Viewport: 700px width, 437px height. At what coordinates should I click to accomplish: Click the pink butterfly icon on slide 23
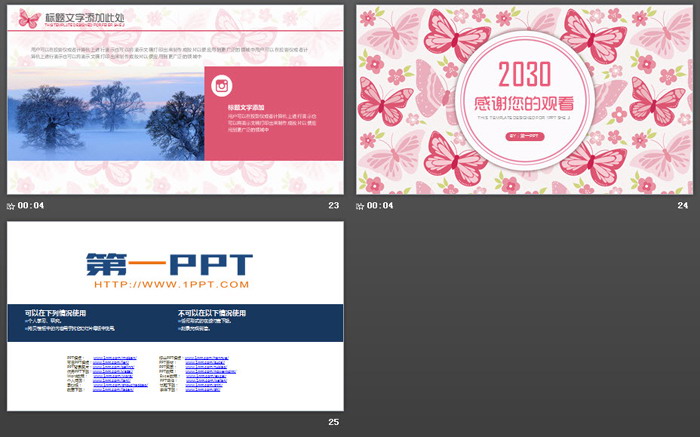pos(29,19)
